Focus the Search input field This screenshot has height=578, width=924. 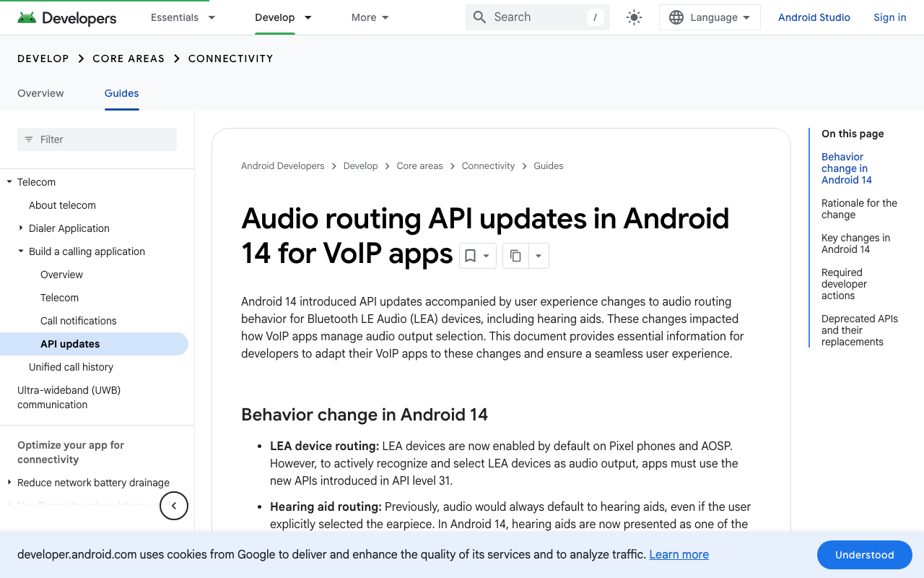pyautogui.click(x=538, y=17)
